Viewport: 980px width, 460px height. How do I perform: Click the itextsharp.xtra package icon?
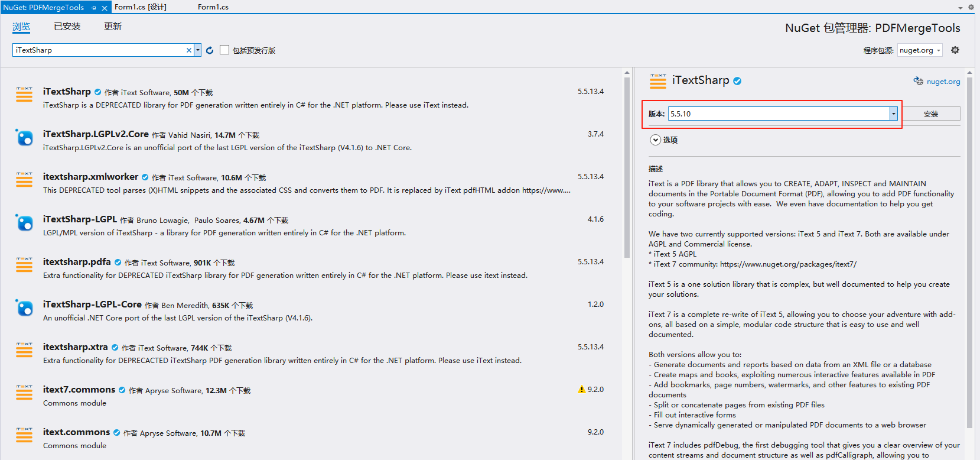pos(24,350)
